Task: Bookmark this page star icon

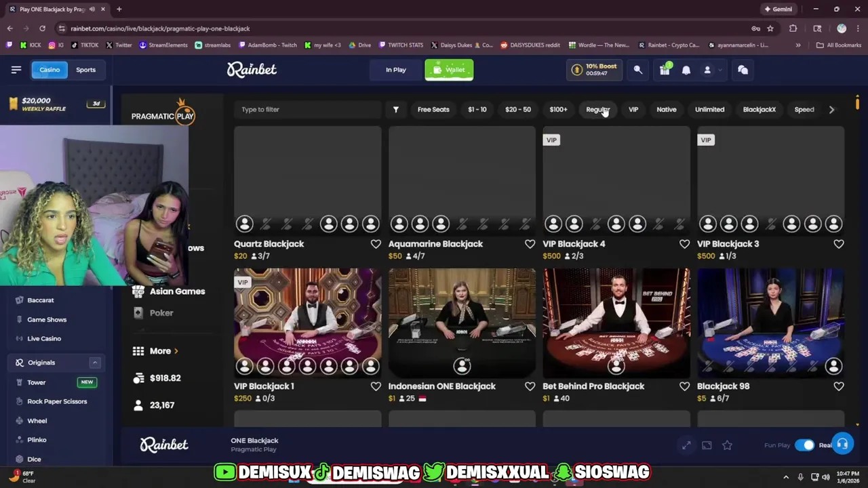Action: pos(770,28)
